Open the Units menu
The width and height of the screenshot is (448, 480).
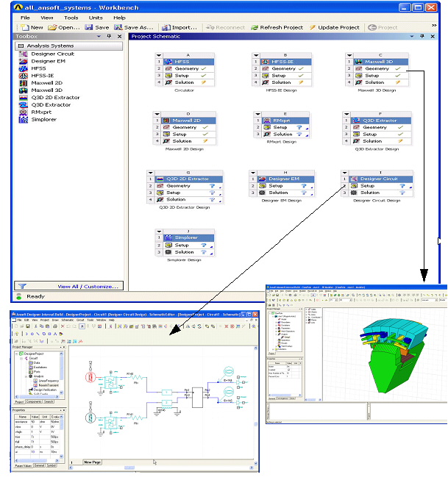(x=95, y=17)
